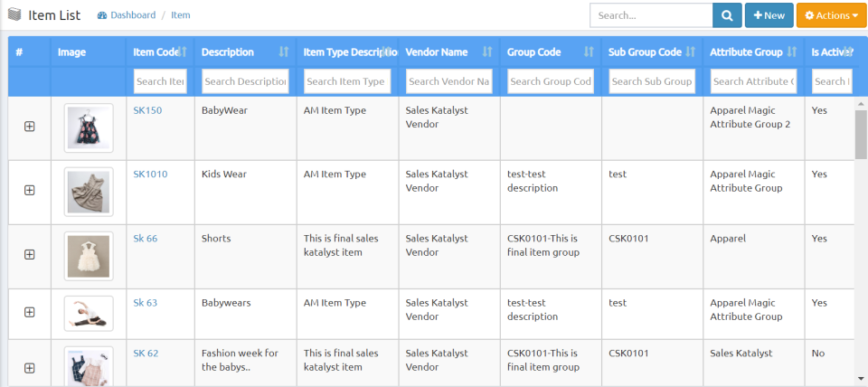Create a new item with New button
The width and height of the screenshot is (868, 387).
tap(769, 15)
